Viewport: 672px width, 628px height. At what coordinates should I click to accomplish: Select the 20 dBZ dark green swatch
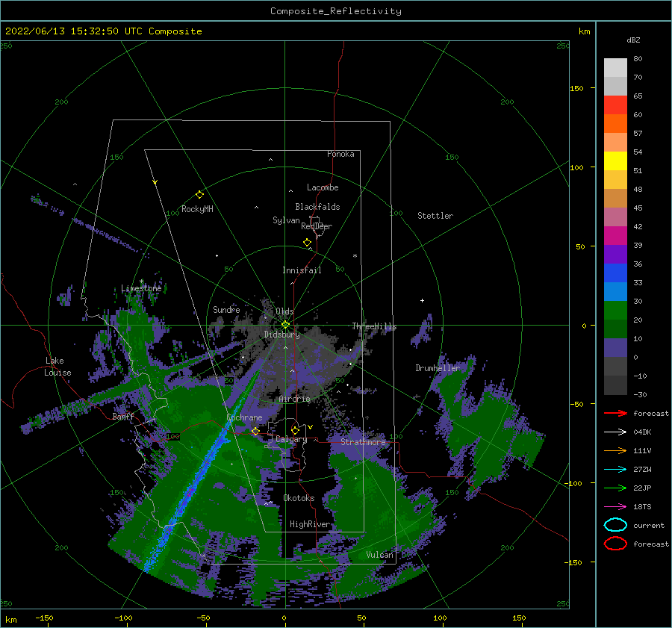(x=615, y=329)
